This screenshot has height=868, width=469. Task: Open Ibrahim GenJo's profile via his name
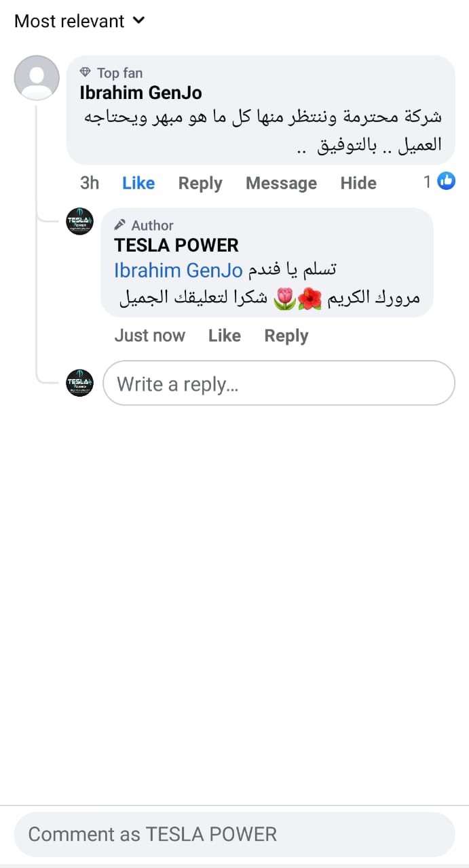click(x=140, y=92)
